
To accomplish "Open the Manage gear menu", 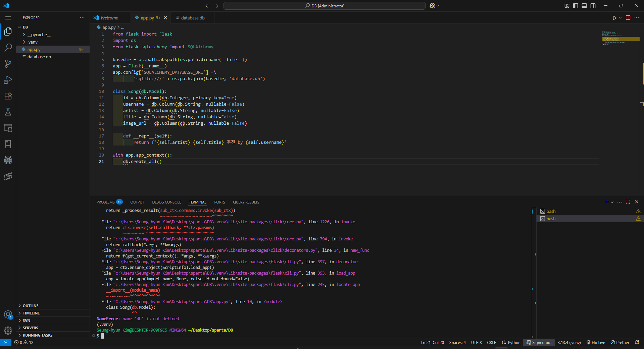I will (8, 331).
